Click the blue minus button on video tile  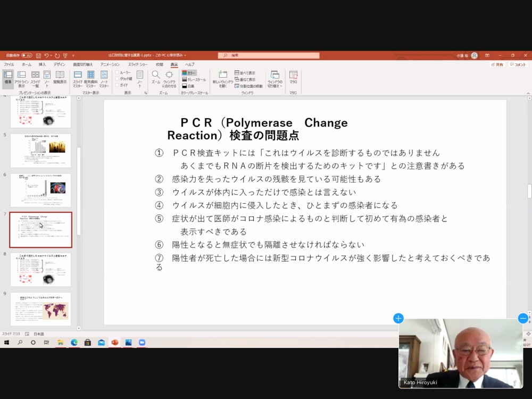tap(523, 318)
